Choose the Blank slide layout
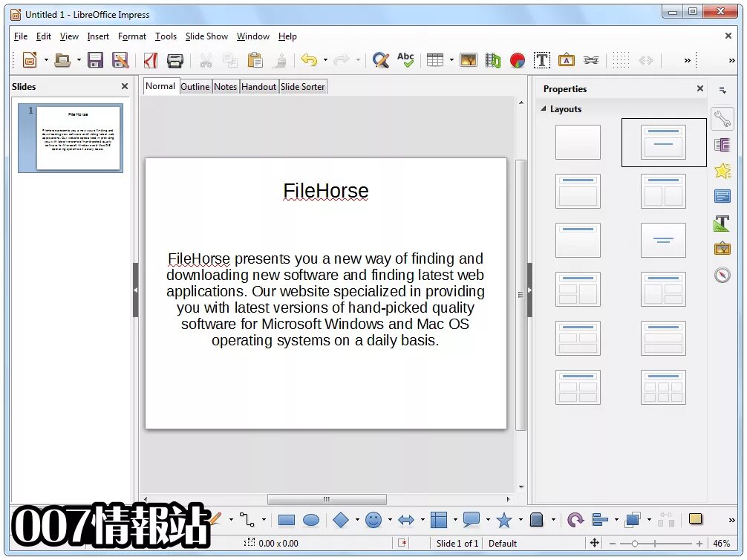Image resolution: width=747 pixels, height=560 pixels. pos(578,142)
